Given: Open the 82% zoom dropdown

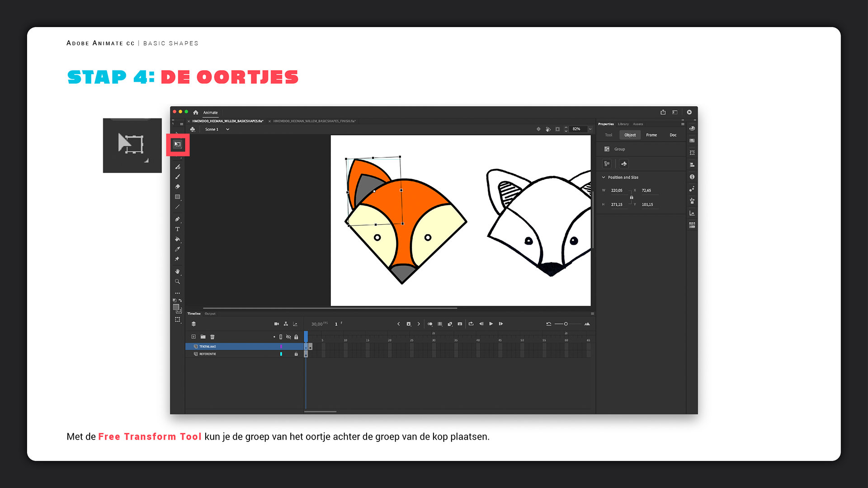Looking at the screenshot, I should pos(590,129).
